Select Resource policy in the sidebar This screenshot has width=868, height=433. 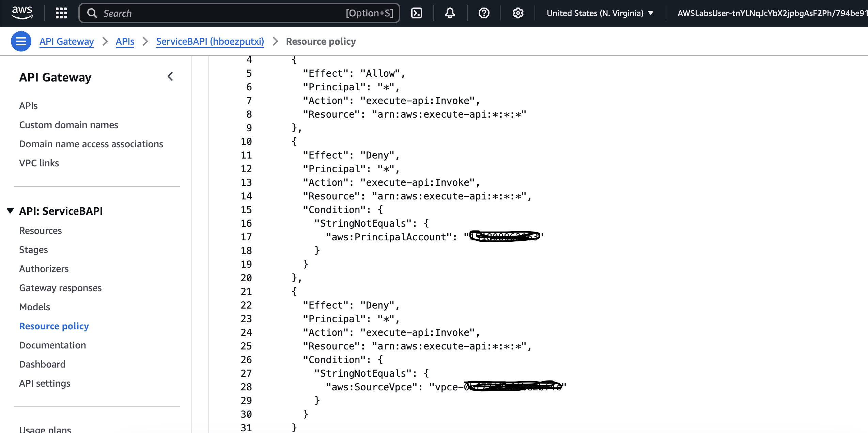click(54, 326)
